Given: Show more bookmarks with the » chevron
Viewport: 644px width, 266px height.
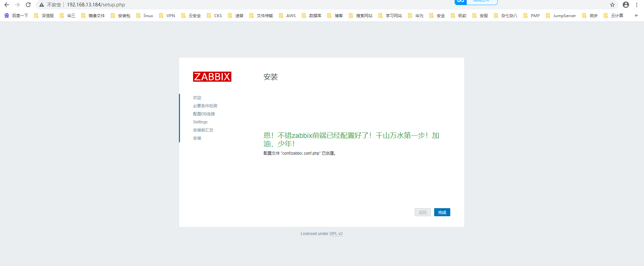Looking at the screenshot, I should coord(636,15).
